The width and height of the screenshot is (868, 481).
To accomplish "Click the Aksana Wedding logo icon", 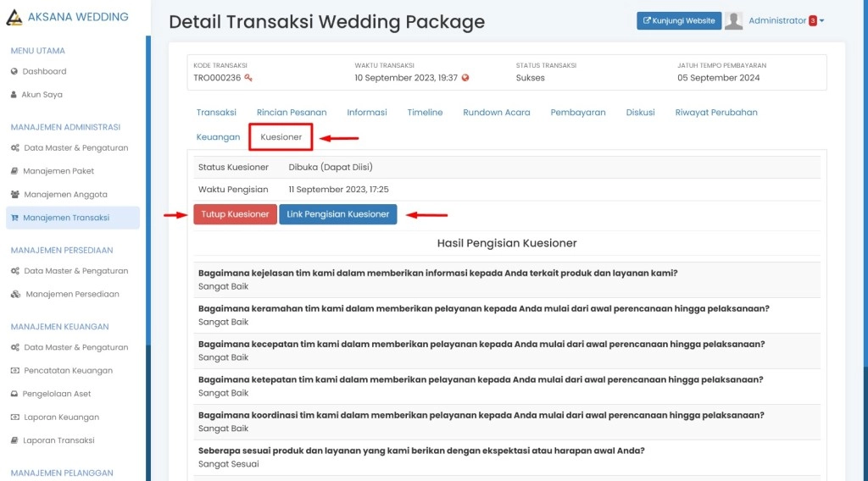I will coord(14,17).
